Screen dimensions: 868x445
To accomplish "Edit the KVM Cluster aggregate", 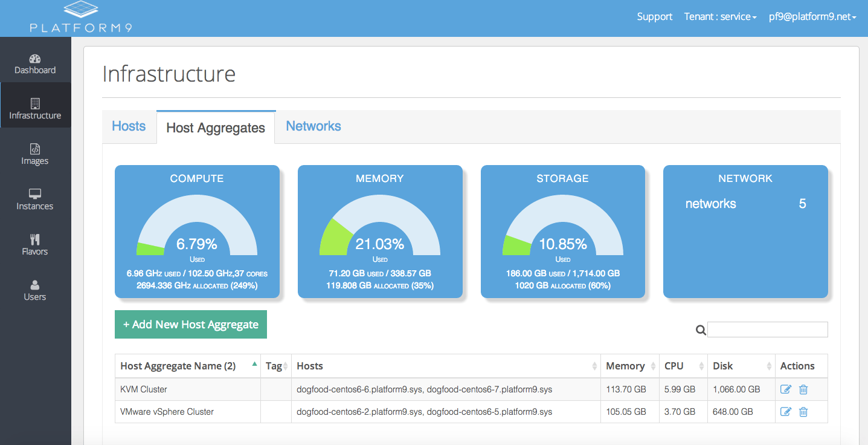I will click(x=786, y=389).
